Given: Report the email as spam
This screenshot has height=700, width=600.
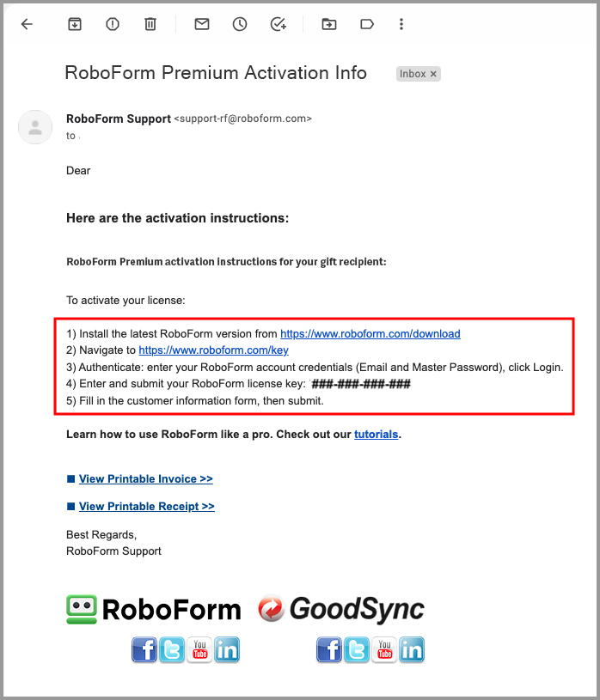Looking at the screenshot, I should (x=112, y=24).
